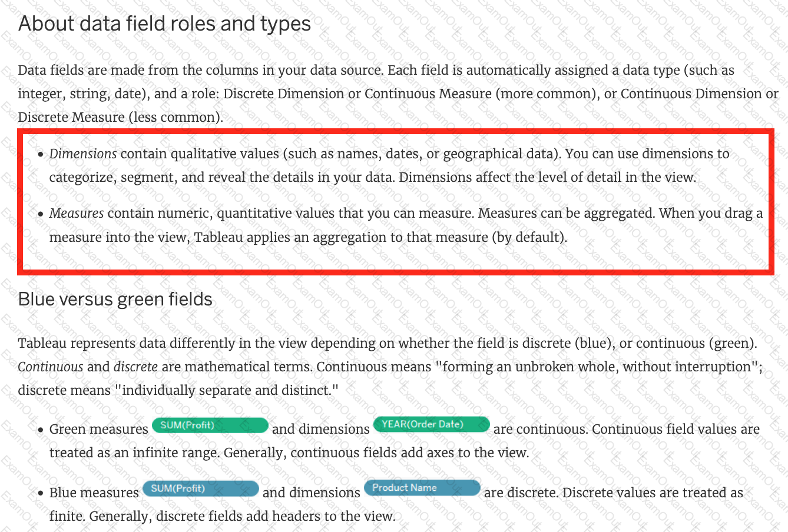Click the bullet before 'Blue measures'
This screenshot has height=532, width=788.
click(41, 494)
